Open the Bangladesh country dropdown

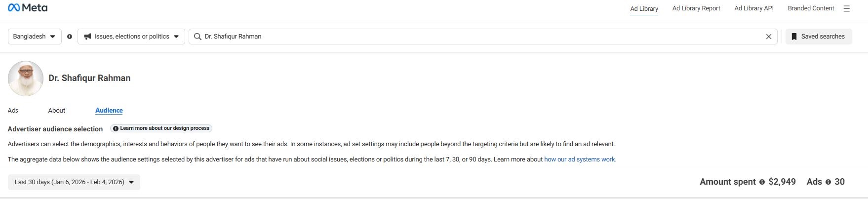[x=35, y=37]
